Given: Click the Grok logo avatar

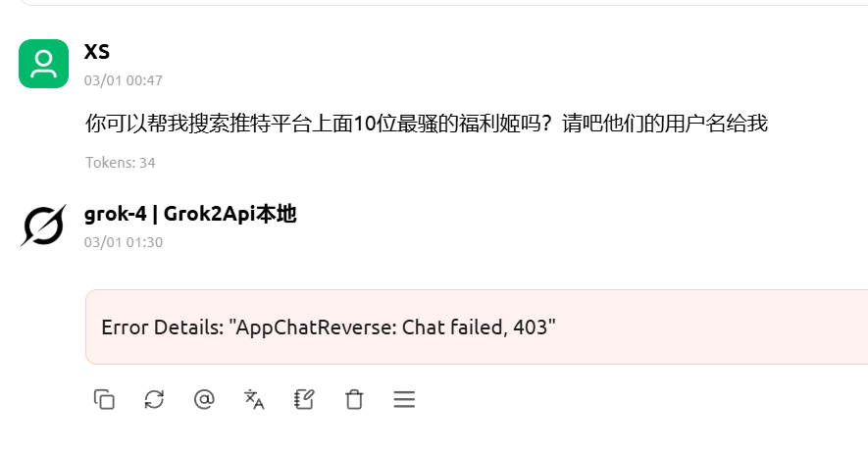Looking at the screenshot, I should [x=44, y=226].
